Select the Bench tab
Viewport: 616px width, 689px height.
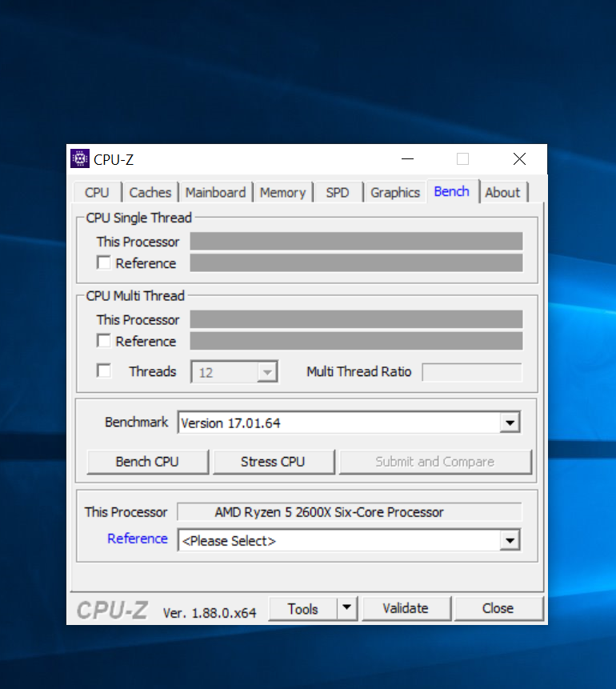point(452,191)
